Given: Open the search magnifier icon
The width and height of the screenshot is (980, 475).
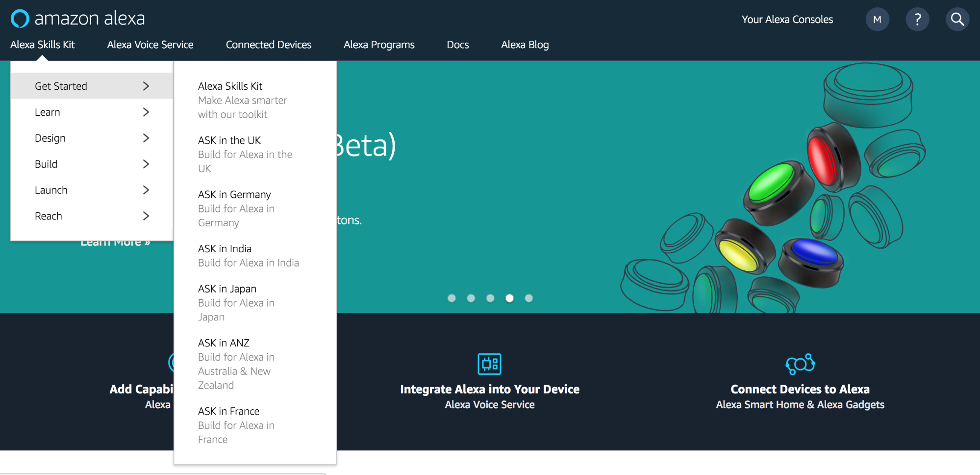Looking at the screenshot, I should coord(957,20).
